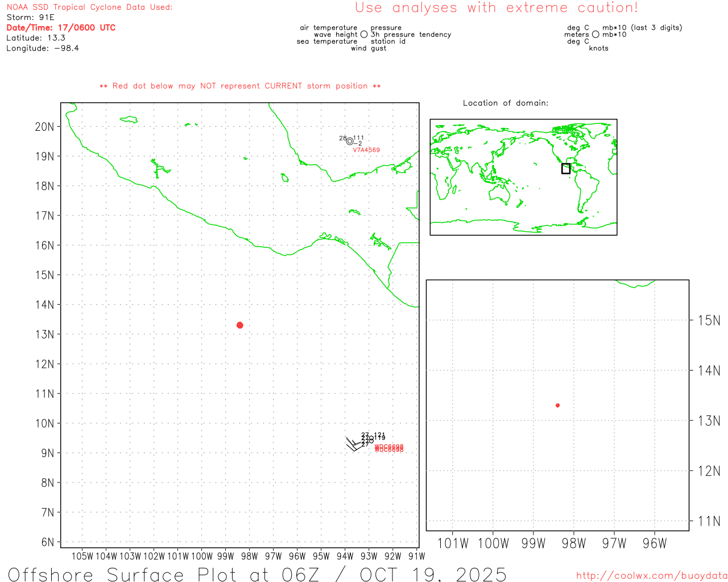Click the 15N label on the inset map
The width and height of the screenshot is (728, 582).
[x=709, y=321]
